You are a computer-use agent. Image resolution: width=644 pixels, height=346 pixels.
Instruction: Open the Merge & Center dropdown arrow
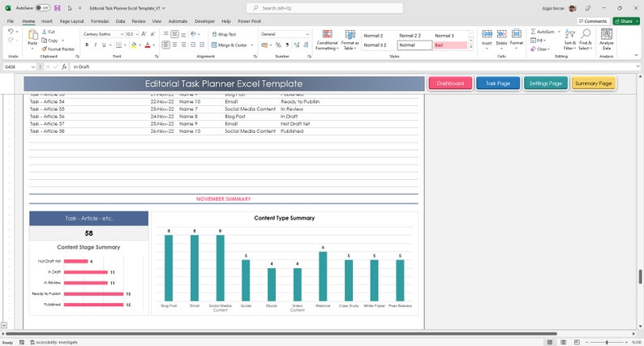251,45
